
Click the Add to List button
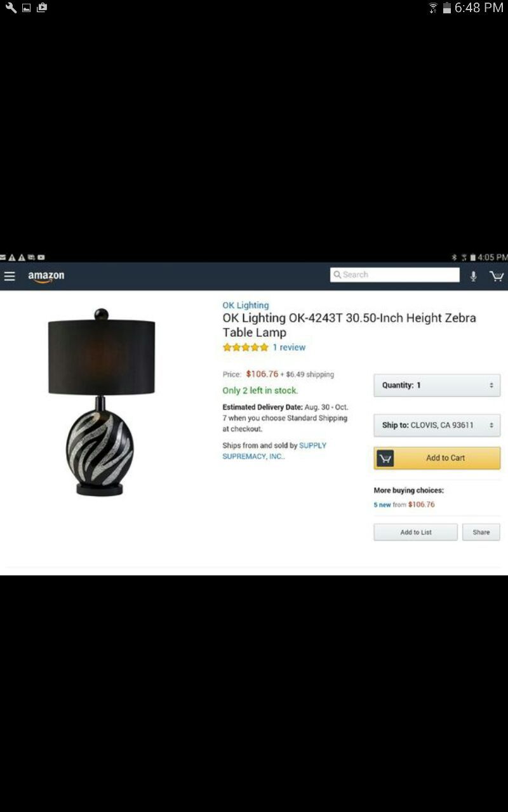(415, 532)
